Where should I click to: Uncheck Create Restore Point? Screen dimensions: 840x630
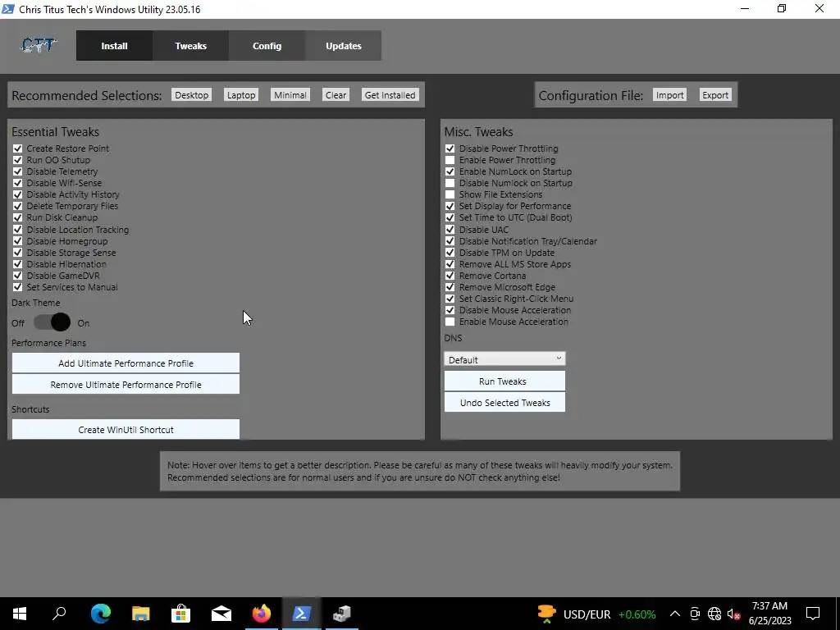[x=18, y=148]
